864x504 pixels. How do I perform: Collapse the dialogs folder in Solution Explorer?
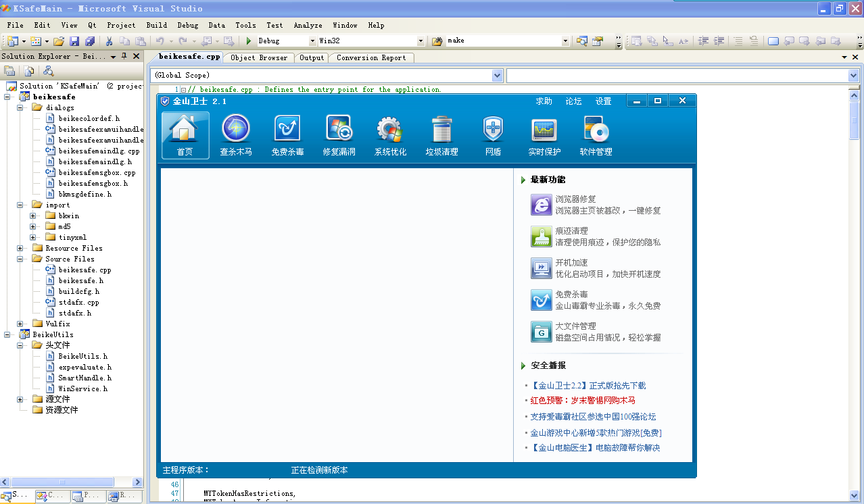[x=21, y=108]
